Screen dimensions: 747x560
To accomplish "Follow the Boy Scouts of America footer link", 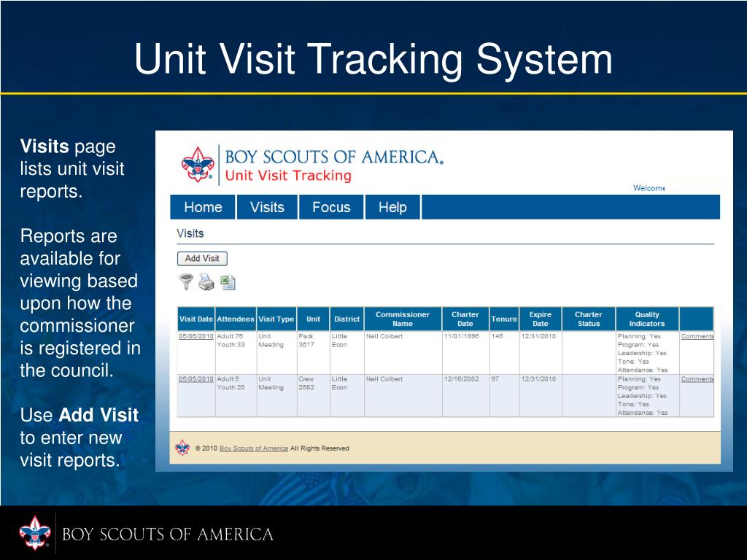I will point(253,448).
